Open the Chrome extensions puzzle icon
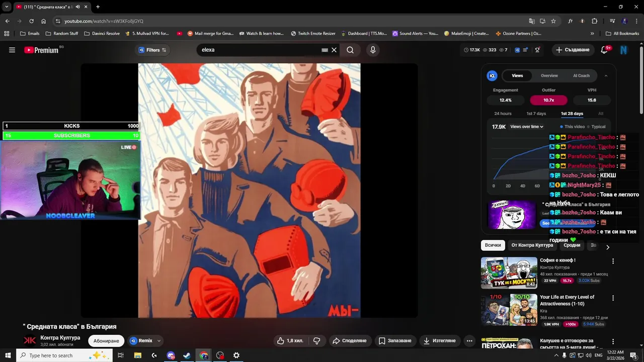The height and width of the screenshot is (362, 644). point(595,21)
